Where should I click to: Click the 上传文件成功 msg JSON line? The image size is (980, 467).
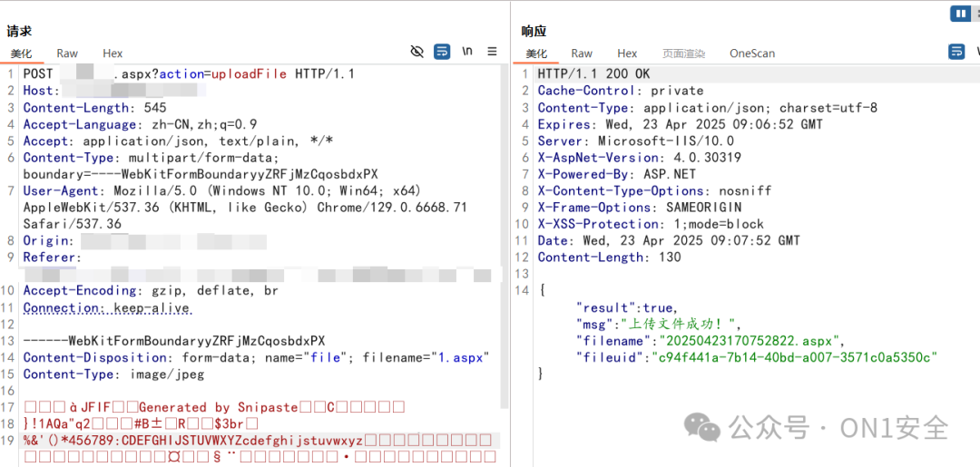(x=657, y=324)
